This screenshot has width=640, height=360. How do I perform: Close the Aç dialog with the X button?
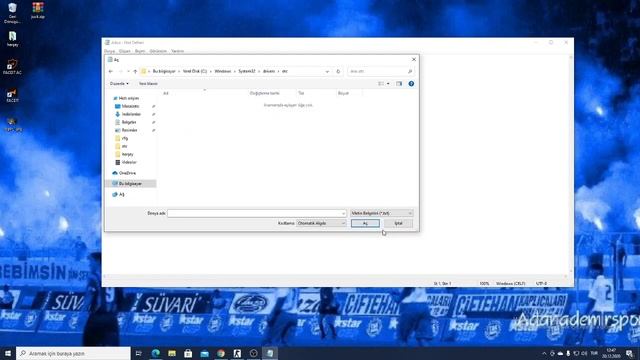point(414,60)
